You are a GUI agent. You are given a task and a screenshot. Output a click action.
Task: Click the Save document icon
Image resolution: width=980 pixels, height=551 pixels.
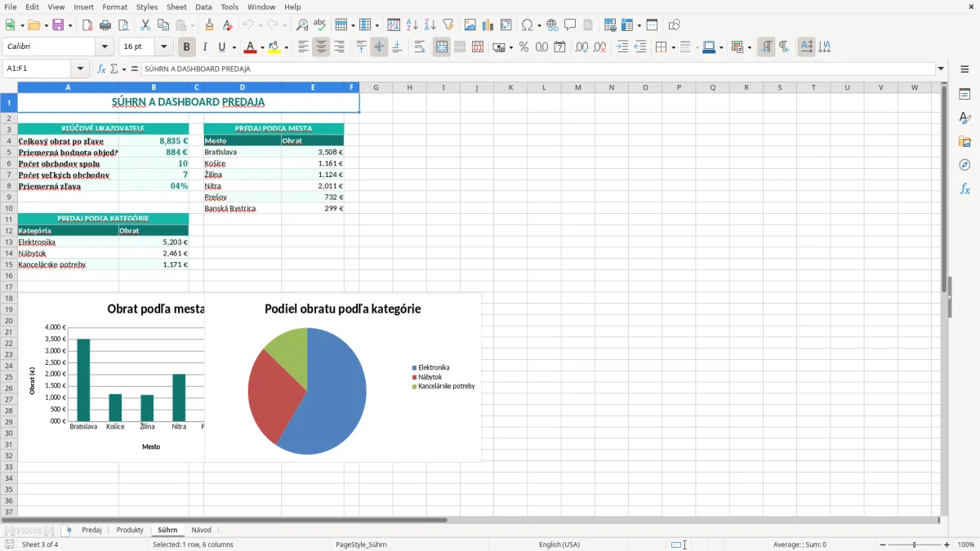click(x=58, y=25)
